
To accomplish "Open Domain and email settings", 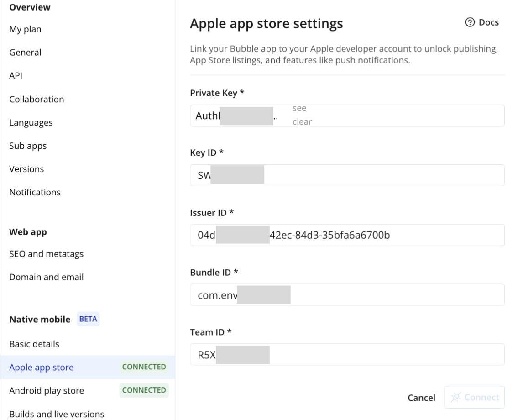I will click(x=47, y=277).
